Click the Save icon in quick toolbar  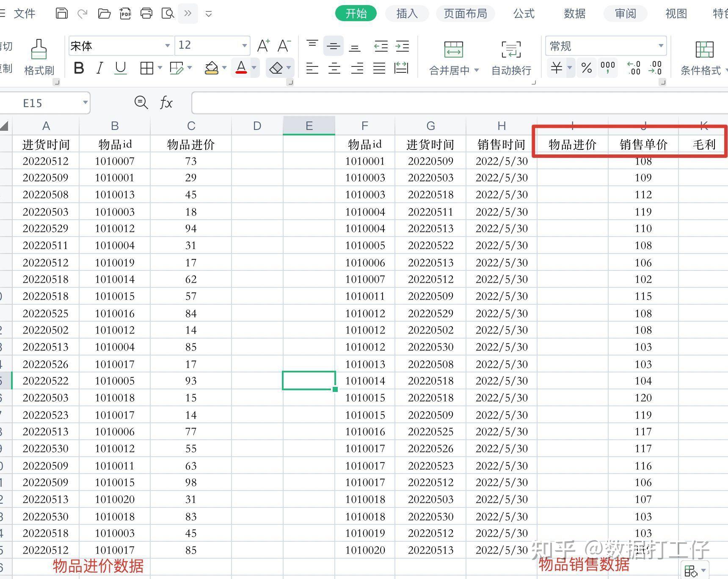coord(61,14)
